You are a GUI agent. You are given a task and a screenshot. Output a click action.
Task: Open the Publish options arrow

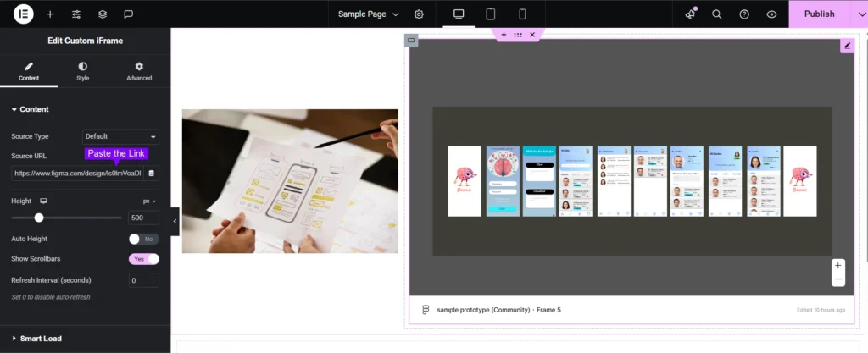(860, 14)
